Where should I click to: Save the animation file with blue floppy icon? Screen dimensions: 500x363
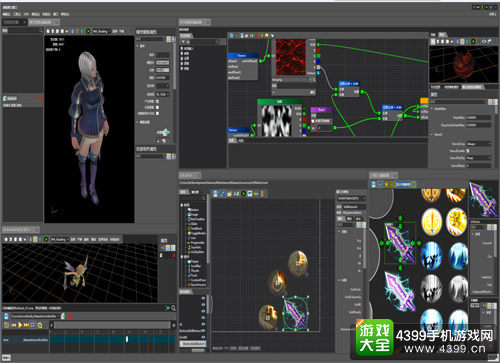(6, 316)
